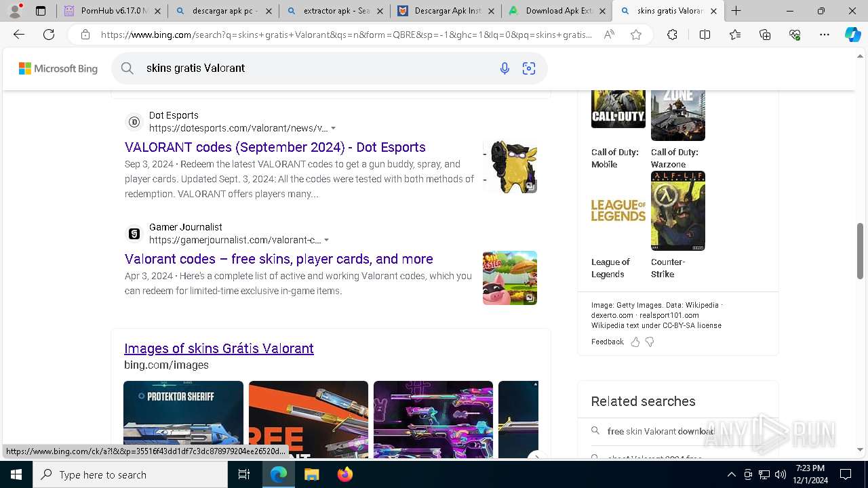
Task: Select Call of Duty: Mobile game card
Action: click(618, 129)
